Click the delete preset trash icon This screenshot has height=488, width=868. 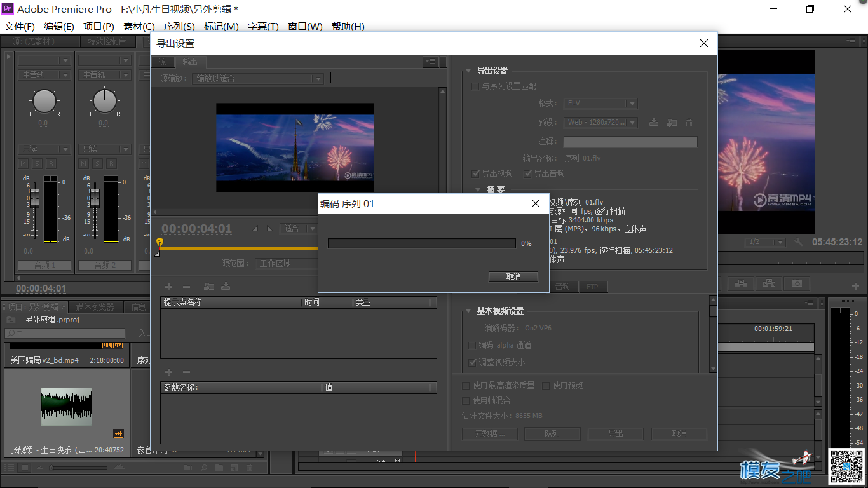(689, 123)
